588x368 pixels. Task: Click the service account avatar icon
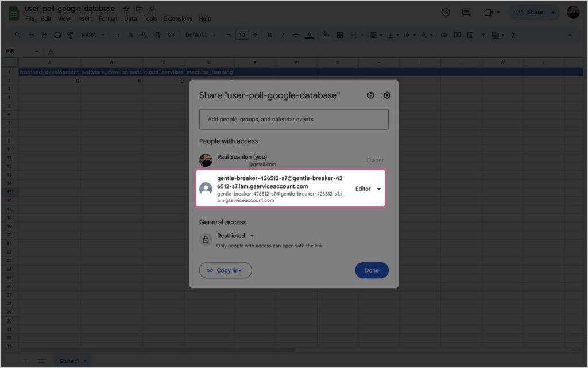[206, 189]
